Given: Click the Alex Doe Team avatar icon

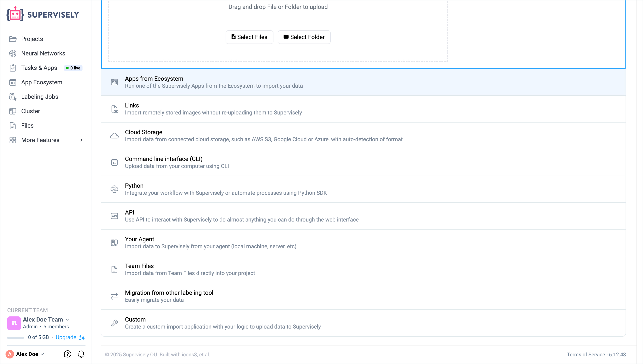Looking at the screenshot, I should tap(14, 323).
